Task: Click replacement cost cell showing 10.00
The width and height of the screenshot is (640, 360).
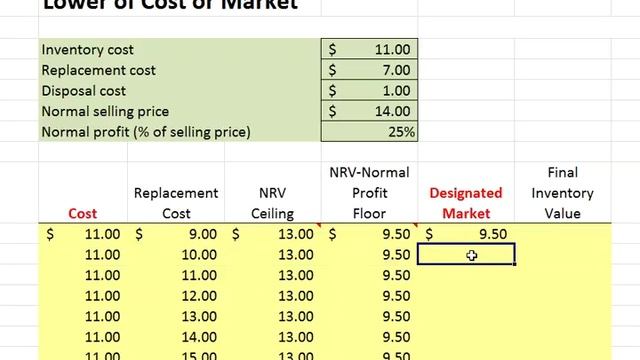Action: (176, 255)
